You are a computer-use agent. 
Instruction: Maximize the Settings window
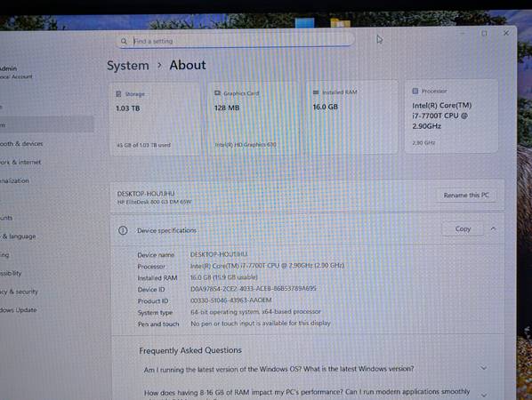point(485,33)
